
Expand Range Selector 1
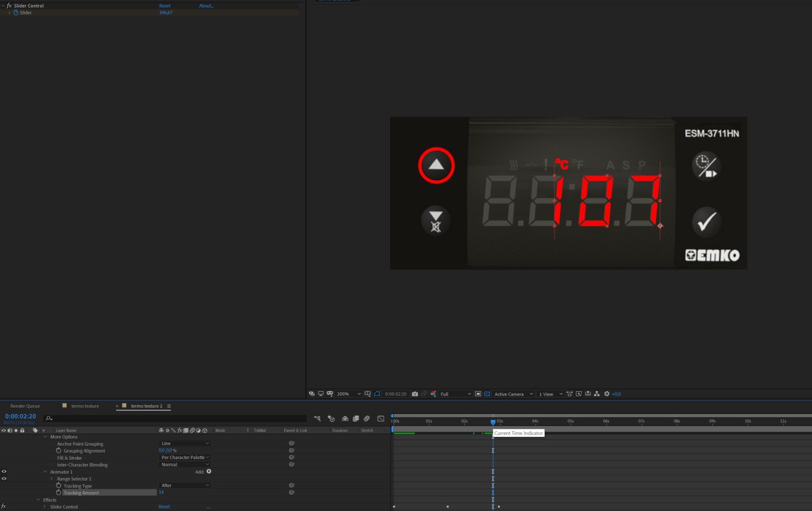point(52,479)
